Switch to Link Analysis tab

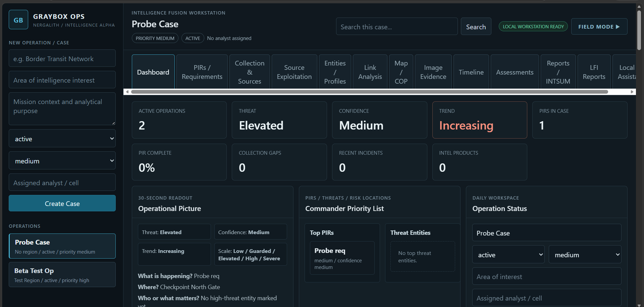(370, 72)
